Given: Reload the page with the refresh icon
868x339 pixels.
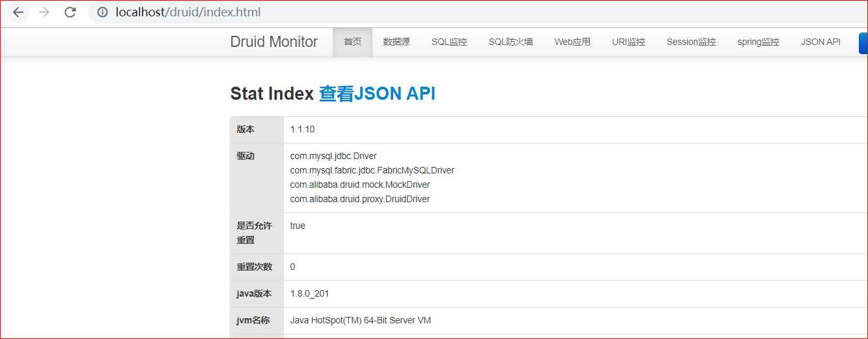Looking at the screenshot, I should coord(70,12).
